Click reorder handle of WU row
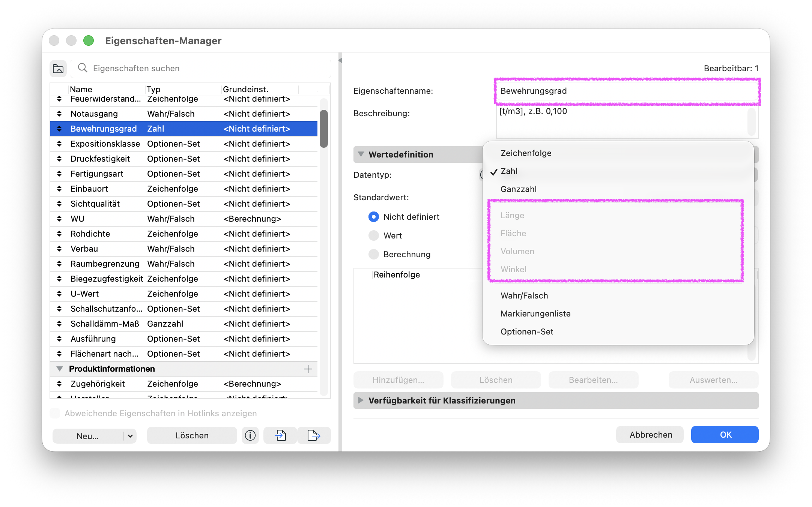Screen dimensions: 812x507 59,219
